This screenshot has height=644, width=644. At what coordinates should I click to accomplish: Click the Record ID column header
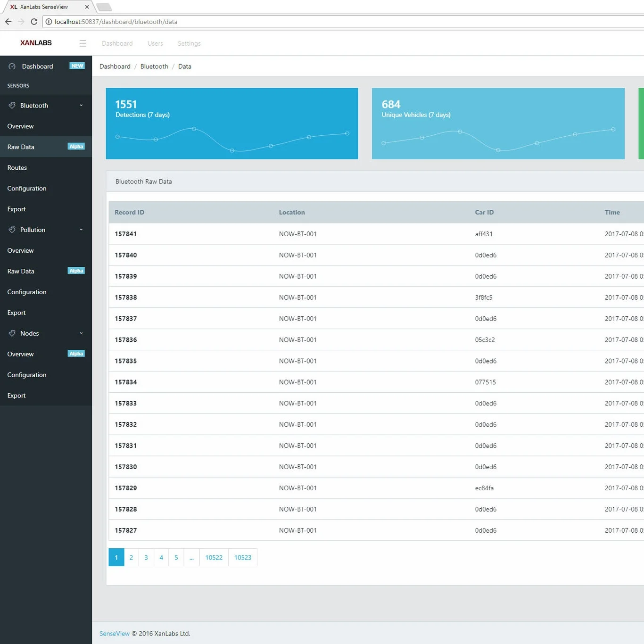tap(130, 213)
